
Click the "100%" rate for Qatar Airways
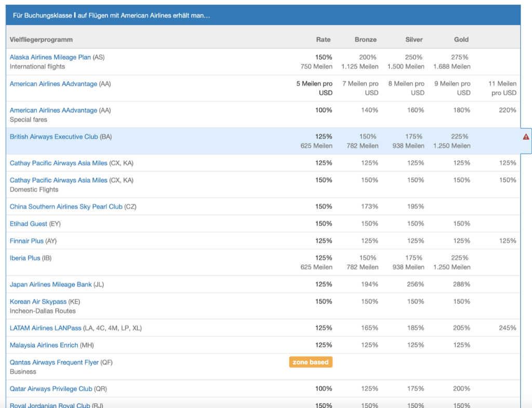(x=324, y=389)
